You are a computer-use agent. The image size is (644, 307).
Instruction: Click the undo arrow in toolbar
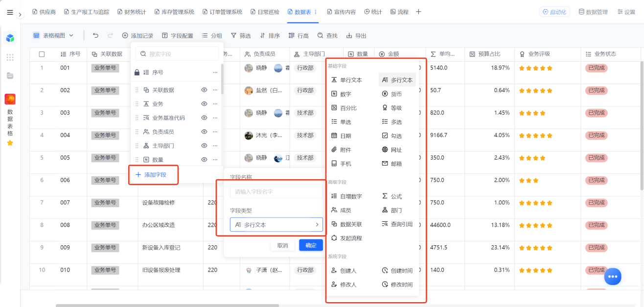pyautogui.click(x=96, y=35)
